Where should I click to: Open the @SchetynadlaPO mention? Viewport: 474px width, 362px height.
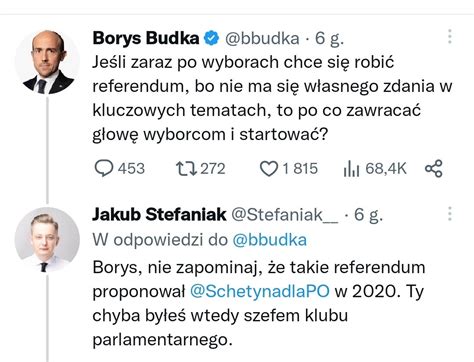click(260, 291)
